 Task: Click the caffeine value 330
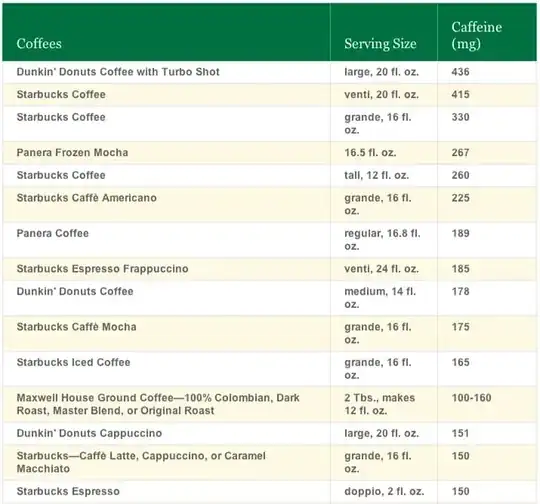[x=460, y=117]
